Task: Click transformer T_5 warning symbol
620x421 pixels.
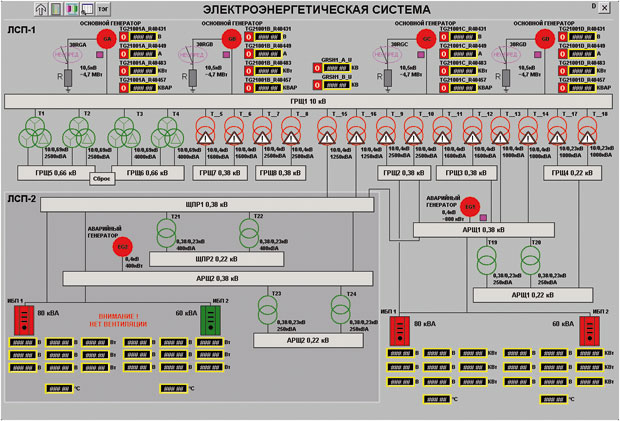Action: click(205, 131)
